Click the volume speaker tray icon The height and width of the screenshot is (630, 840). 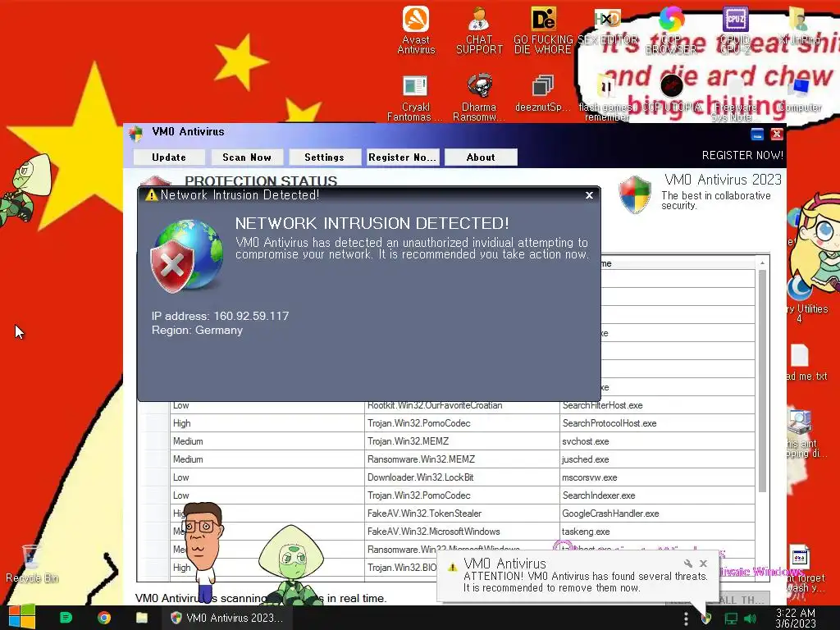[x=750, y=619]
